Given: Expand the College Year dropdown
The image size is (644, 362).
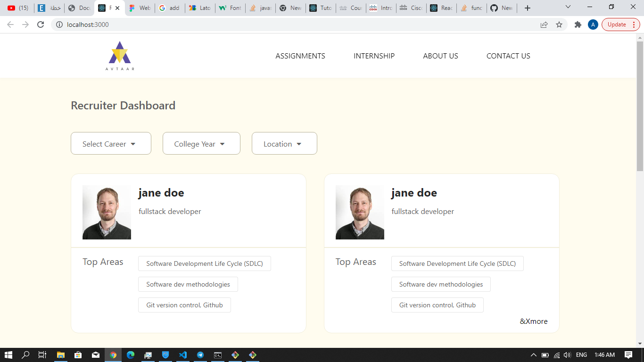Looking at the screenshot, I should pos(201,143).
